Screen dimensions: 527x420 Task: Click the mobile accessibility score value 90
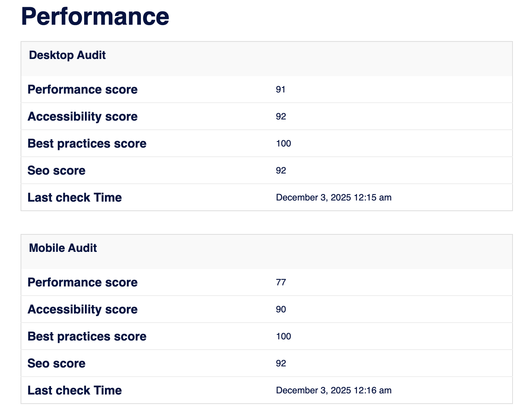coord(281,310)
